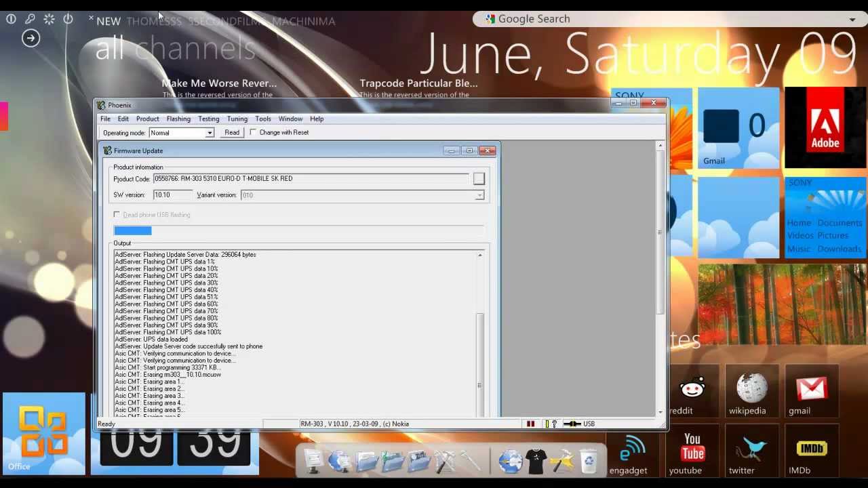Image resolution: width=868 pixels, height=488 pixels.
Task: Click the computer monitor icon in dock
Action: click(313, 461)
